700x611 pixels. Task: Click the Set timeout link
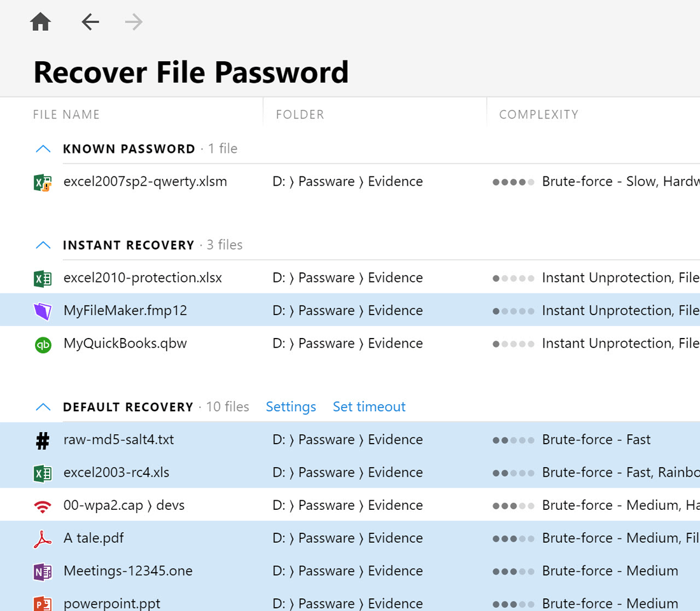369,407
